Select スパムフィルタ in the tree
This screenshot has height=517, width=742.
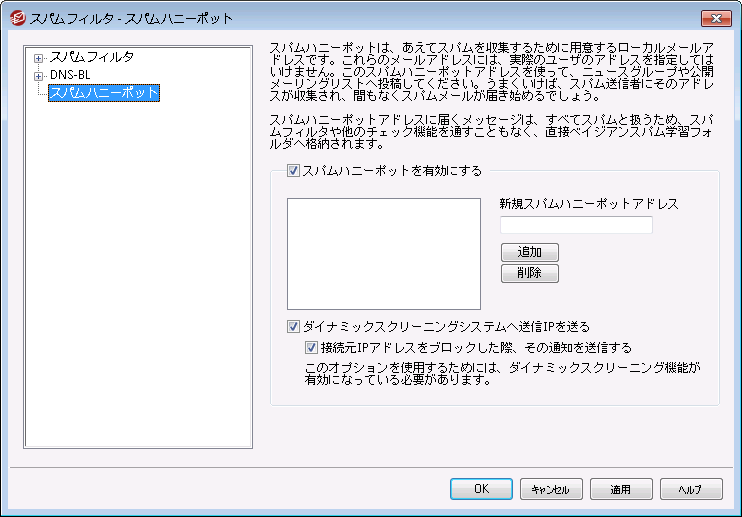click(x=91, y=57)
